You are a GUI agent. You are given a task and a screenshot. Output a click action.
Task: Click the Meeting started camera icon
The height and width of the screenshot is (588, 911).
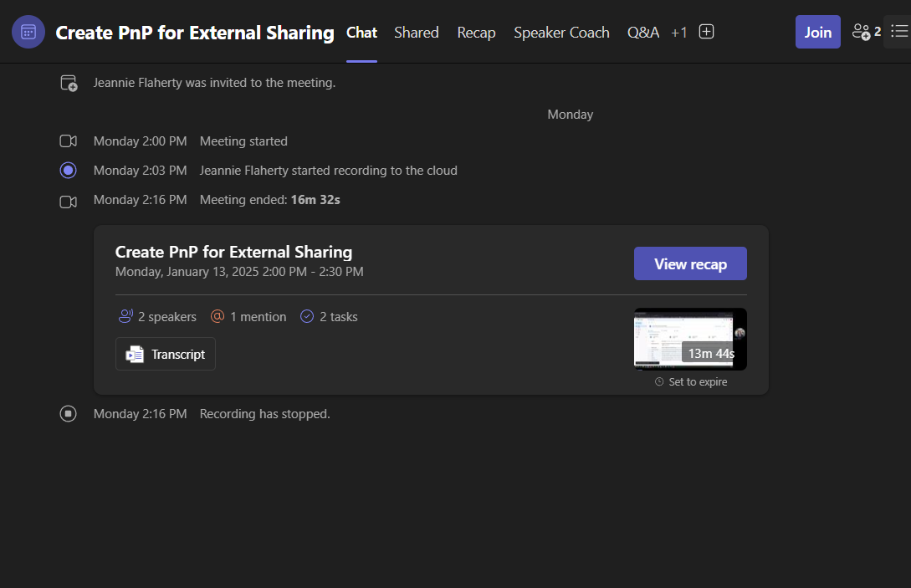tap(69, 141)
